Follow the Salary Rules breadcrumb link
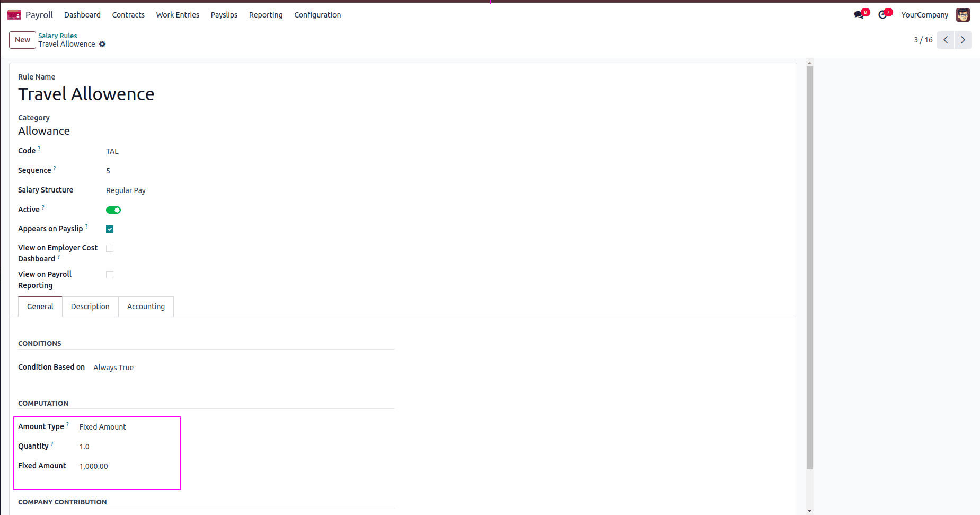 (58, 36)
